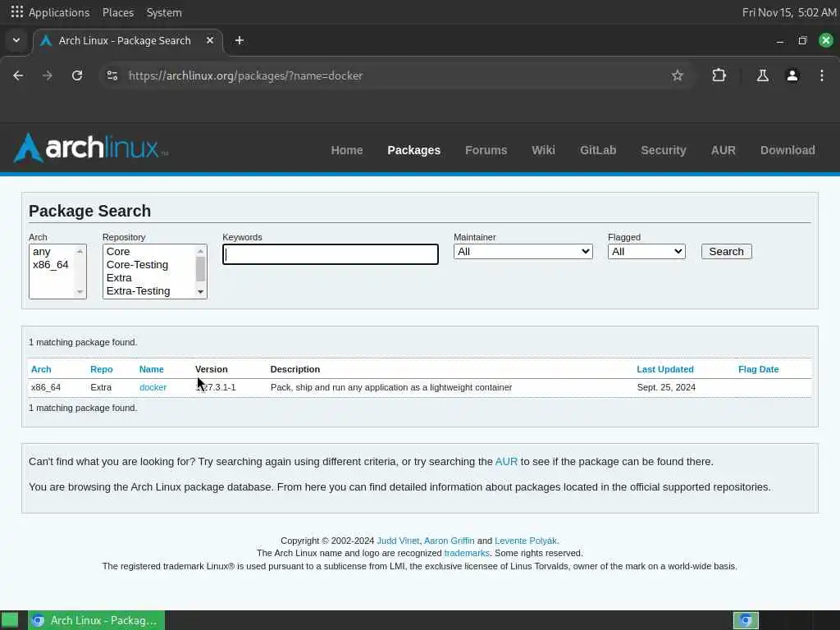Open the Applications menu
Screen dimensions: 840x630
tap(59, 12)
